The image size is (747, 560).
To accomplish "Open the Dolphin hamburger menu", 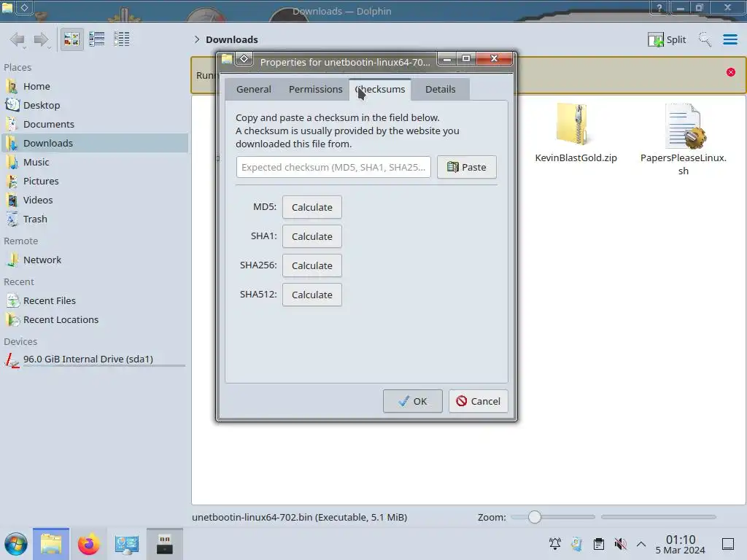I will pyautogui.click(x=729, y=39).
